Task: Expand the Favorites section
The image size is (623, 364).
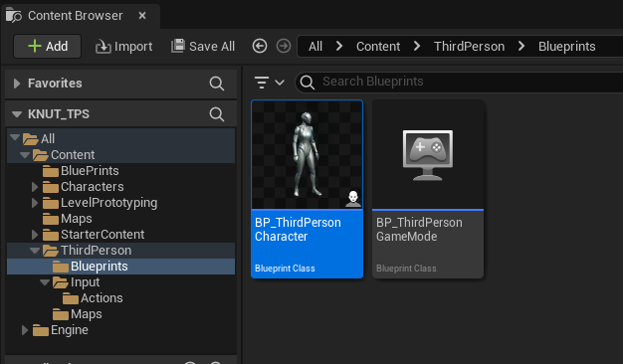Action: 17,84
